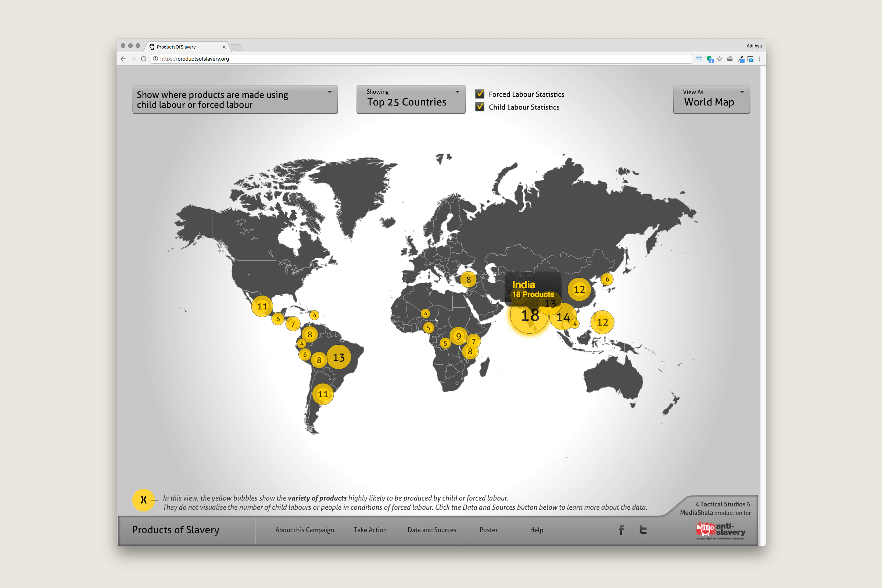882x588 pixels.
Task: Select the 8 bubble over Tanzania
Action: click(x=470, y=352)
